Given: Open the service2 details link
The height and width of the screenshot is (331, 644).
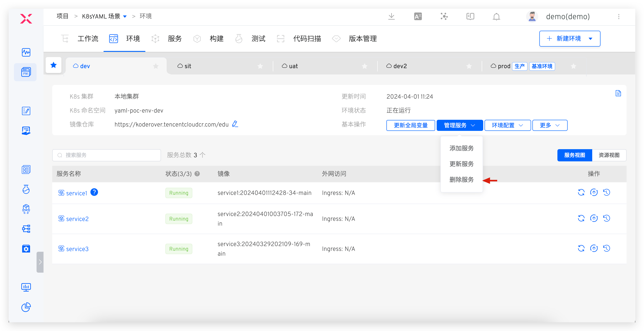Looking at the screenshot, I should [77, 219].
